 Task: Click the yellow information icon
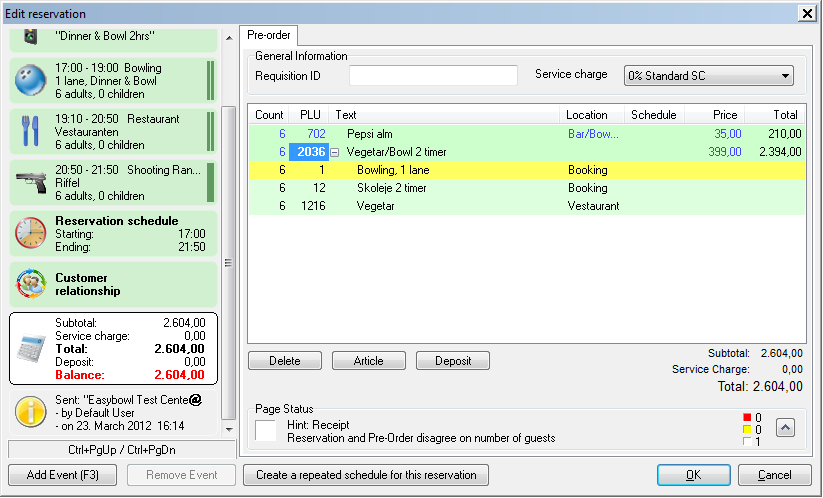coord(31,412)
